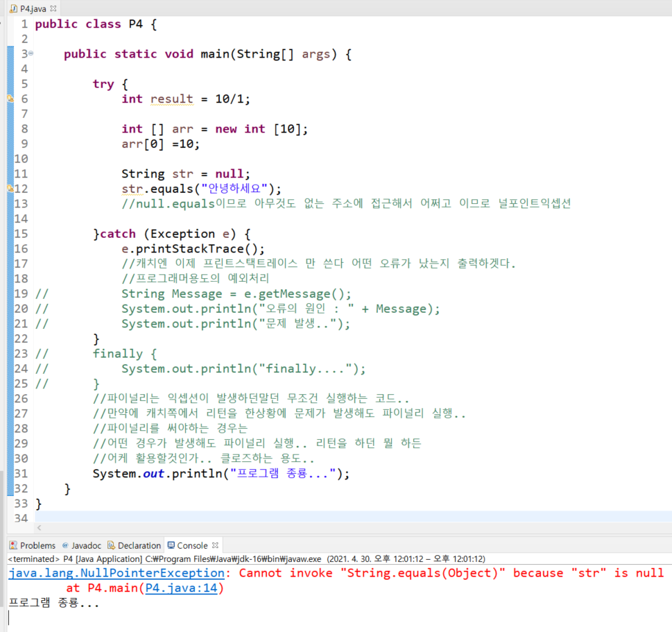Open the Declaration tab
Image resolution: width=672 pixels, height=632 pixels.
134,545
